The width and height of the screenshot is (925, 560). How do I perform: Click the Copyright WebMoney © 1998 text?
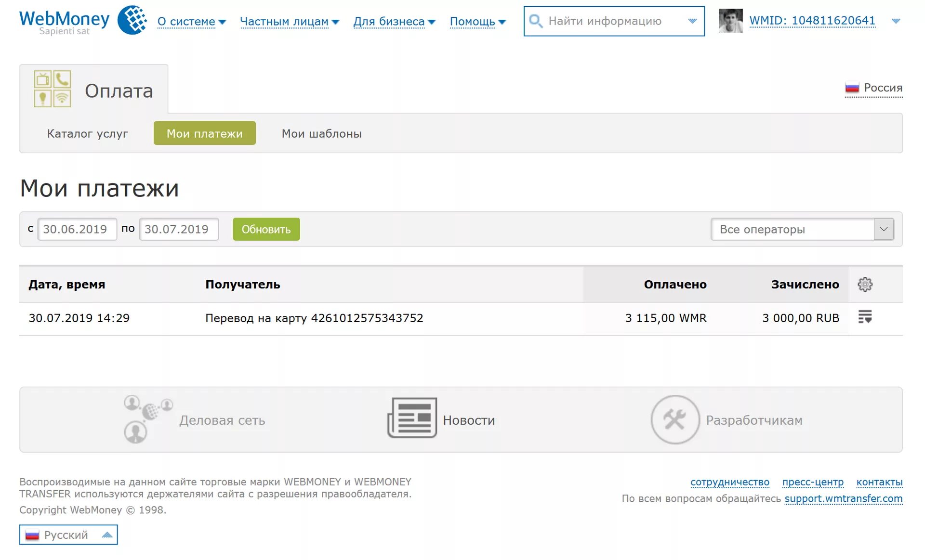[92, 510]
